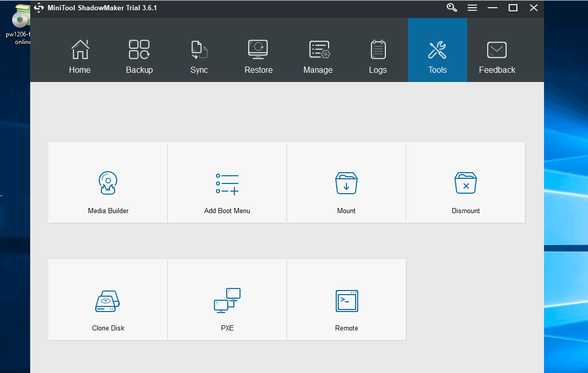This screenshot has width=588, height=373.
Task: Click the license key icon in titlebar
Action: point(451,8)
